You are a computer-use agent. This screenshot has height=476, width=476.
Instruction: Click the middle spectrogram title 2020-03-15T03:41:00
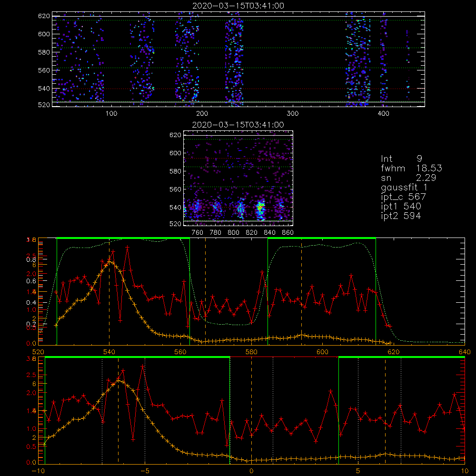click(238, 125)
